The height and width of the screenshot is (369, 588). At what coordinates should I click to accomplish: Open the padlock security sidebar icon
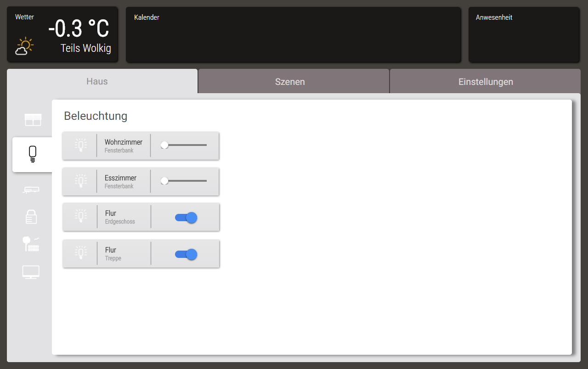31,216
